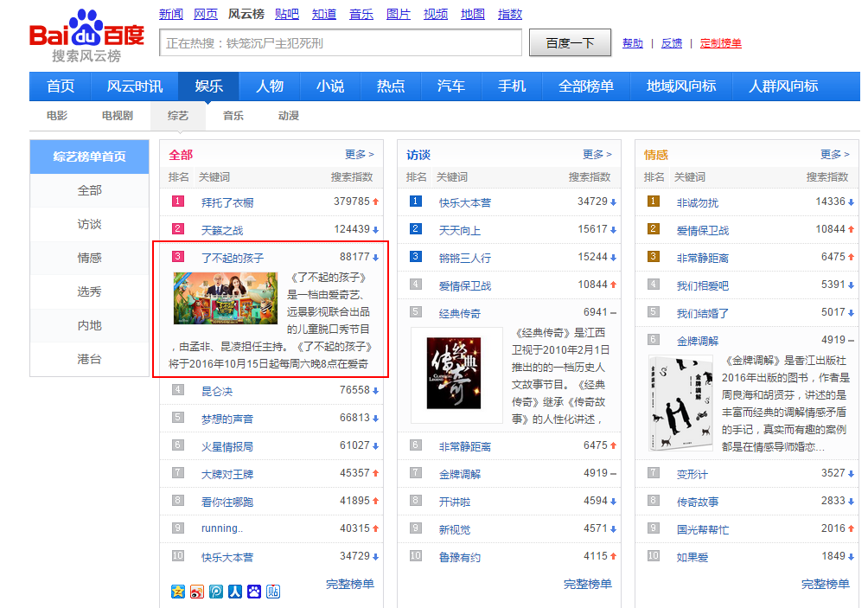The height and width of the screenshot is (608, 868).
Task: Open the 小说 navigation tab
Action: tap(330, 86)
